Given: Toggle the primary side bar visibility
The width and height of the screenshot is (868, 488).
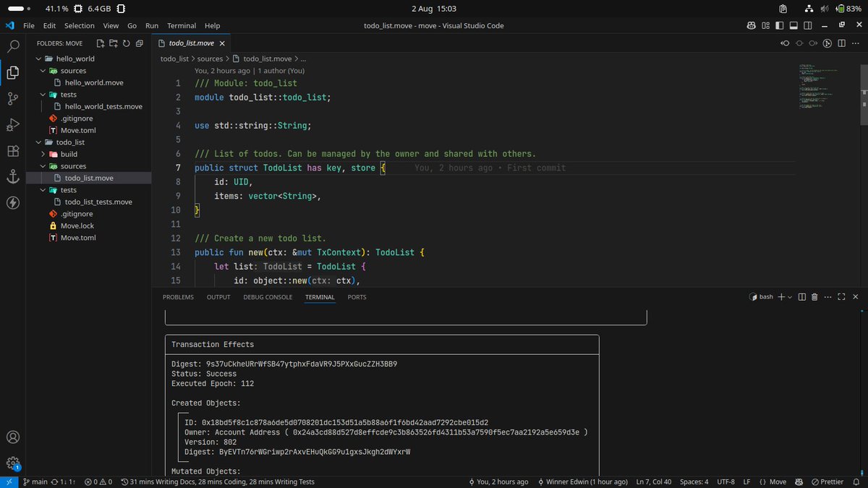Looking at the screenshot, I should (780, 25).
